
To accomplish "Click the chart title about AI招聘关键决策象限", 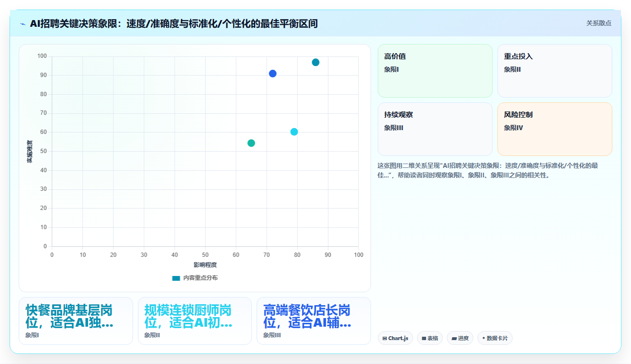I will [x=174, y=23].
